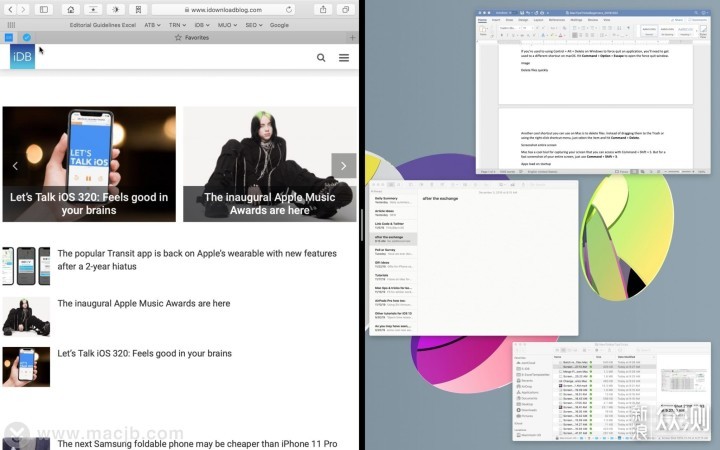Open the Top Sites grid icon in bookmarks bar
The image size is (720, 450).
coord(11,25)
